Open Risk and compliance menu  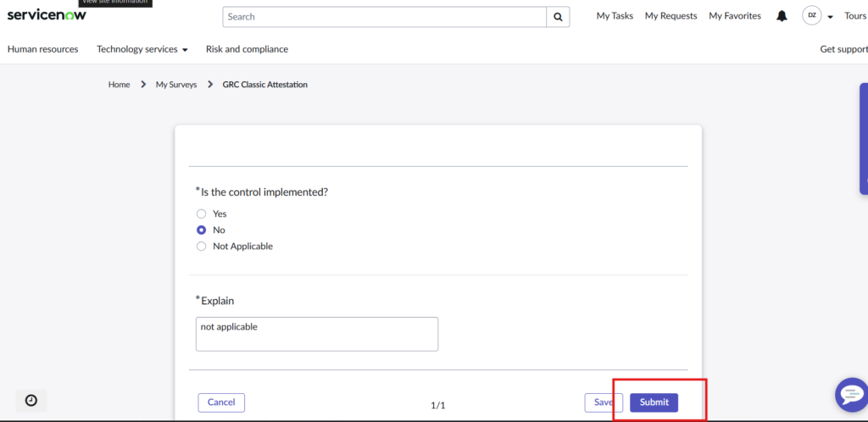(247, 49)
